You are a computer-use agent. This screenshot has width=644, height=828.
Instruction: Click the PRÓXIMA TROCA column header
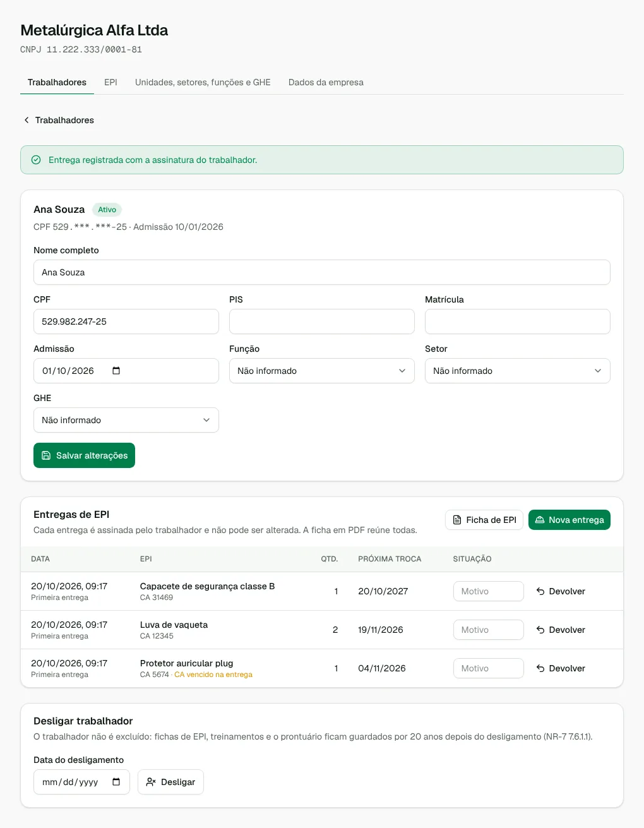point(390,559)
